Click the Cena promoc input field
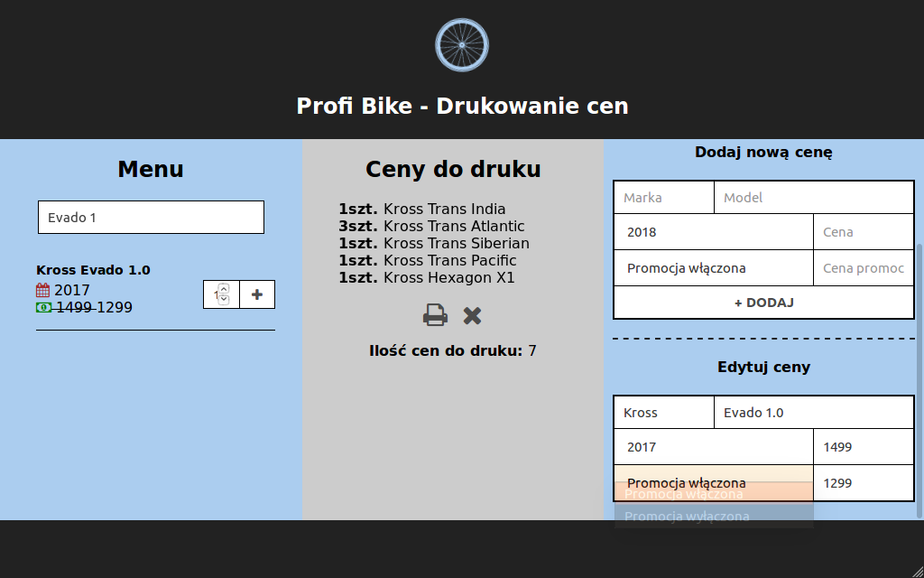This screenshot has width=924, height=578. [864, 268]
